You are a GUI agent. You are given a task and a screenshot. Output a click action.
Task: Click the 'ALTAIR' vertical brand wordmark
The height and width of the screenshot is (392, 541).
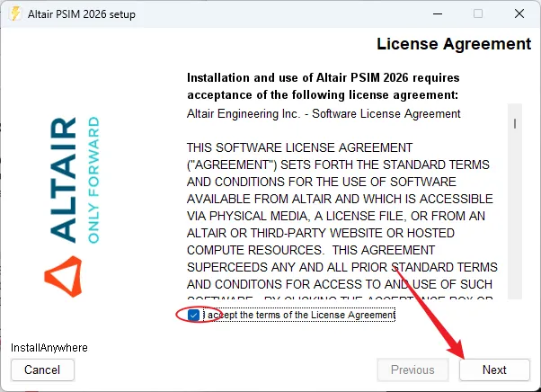[63, 180]
